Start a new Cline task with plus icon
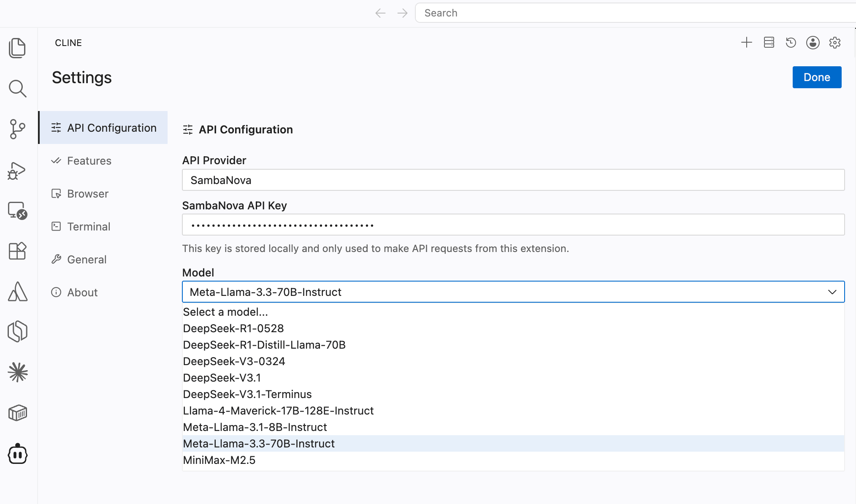The width and height of the screenshot is (856, 504). pos(747,43)
